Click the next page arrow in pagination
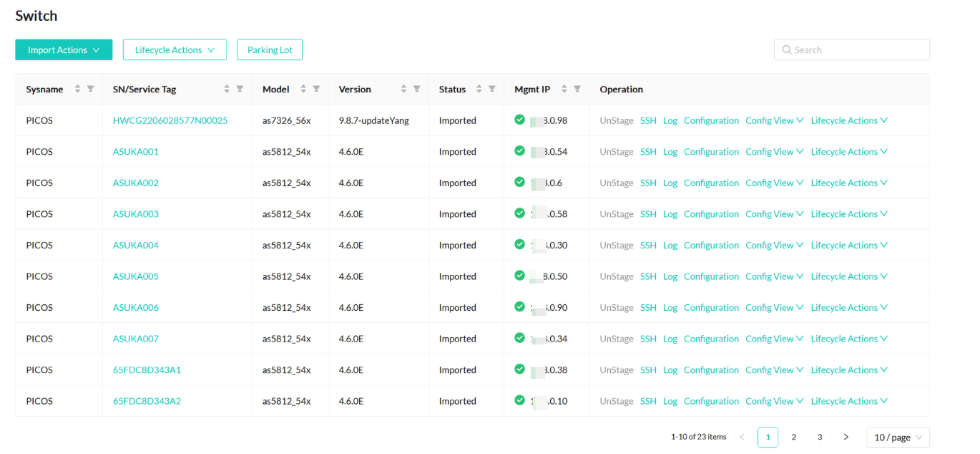 point(846,437)
